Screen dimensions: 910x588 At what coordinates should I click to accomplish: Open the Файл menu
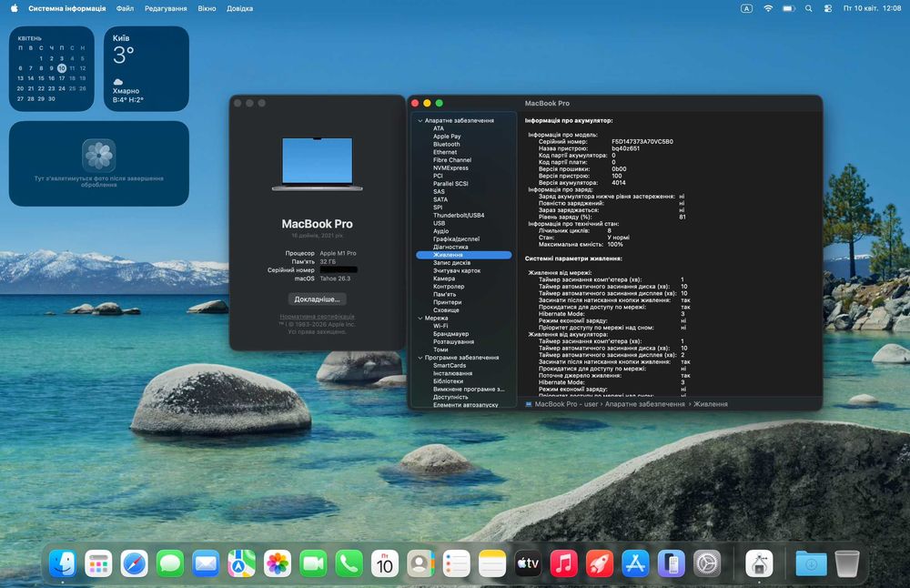pos(125,8)
